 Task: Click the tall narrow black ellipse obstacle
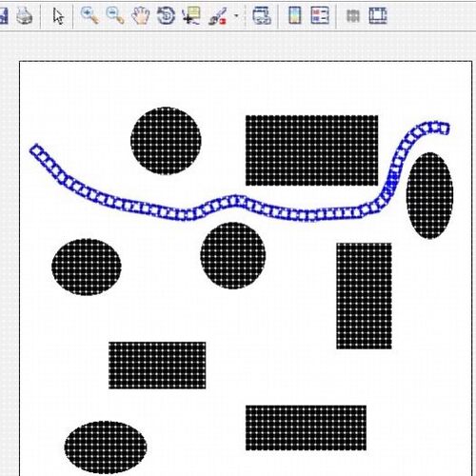(429, 195)
